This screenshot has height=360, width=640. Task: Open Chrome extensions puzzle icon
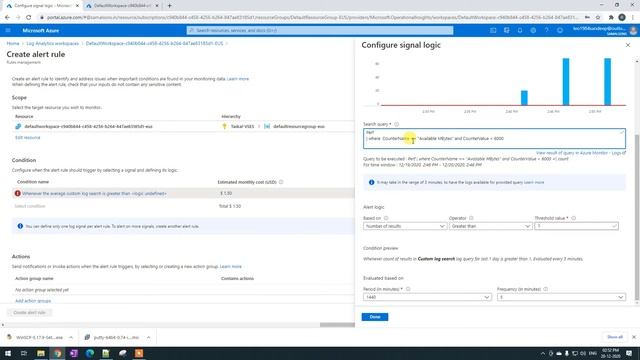click(x=611, y=18)
